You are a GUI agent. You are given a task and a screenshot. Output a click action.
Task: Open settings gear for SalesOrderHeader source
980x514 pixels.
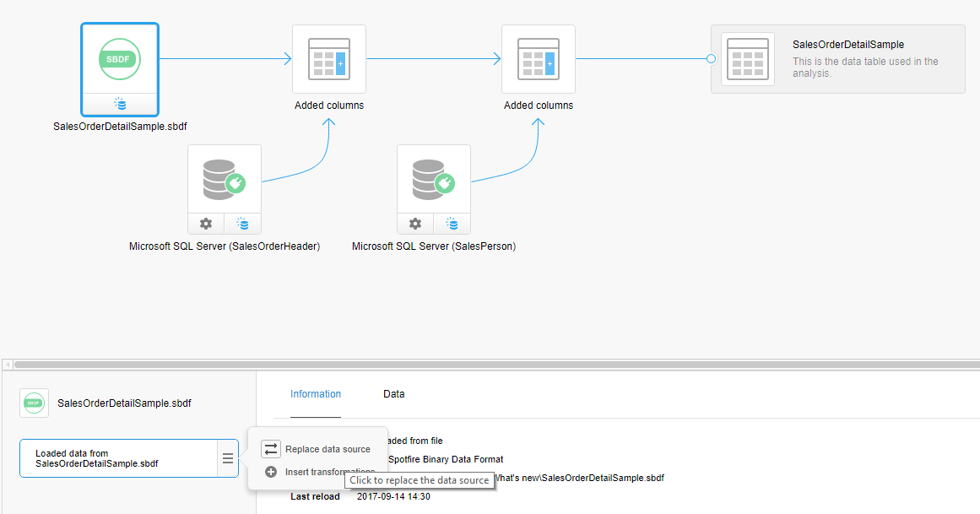[x=206, y=224]
